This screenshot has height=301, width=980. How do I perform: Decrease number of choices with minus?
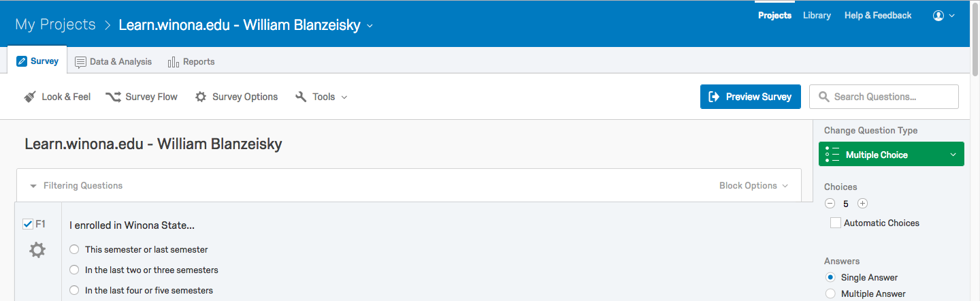(830, 203)
